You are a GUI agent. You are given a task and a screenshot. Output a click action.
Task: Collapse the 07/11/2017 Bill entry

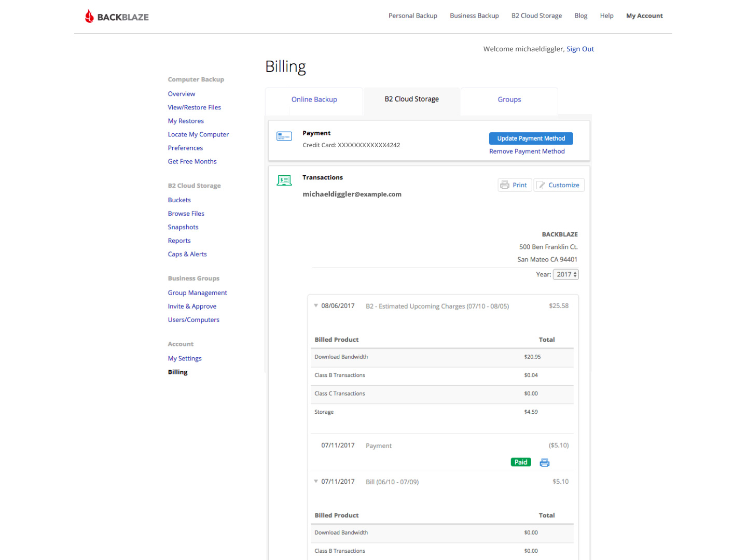pos(316,481)
